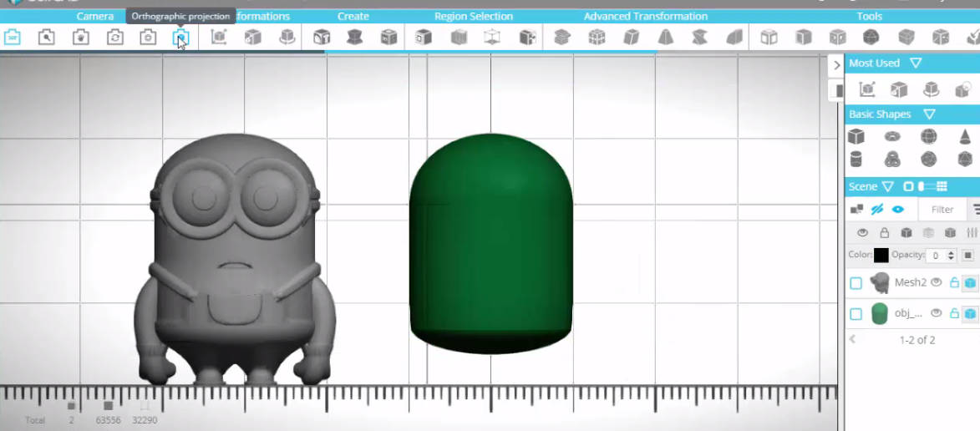Click the 360 camera view icon

(12, 38)
